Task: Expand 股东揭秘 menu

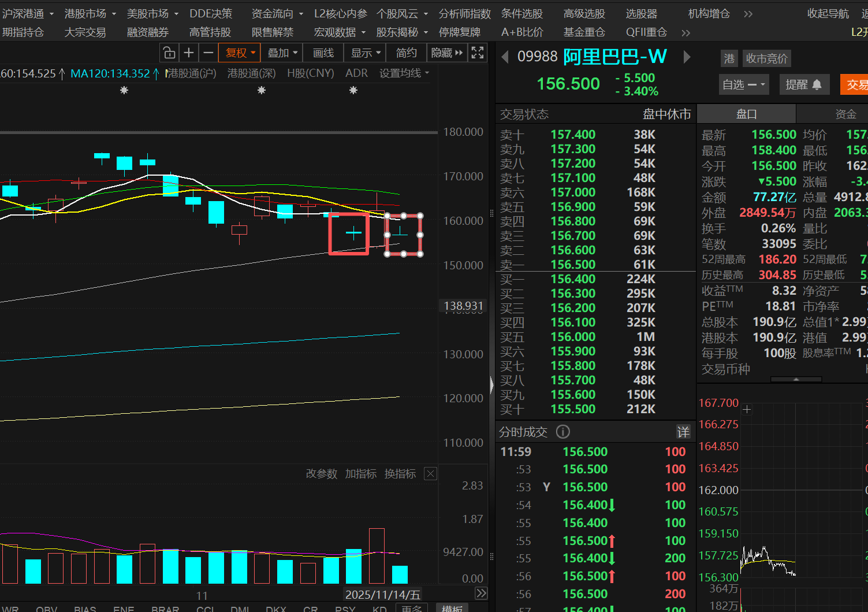Action: point(403,33)
